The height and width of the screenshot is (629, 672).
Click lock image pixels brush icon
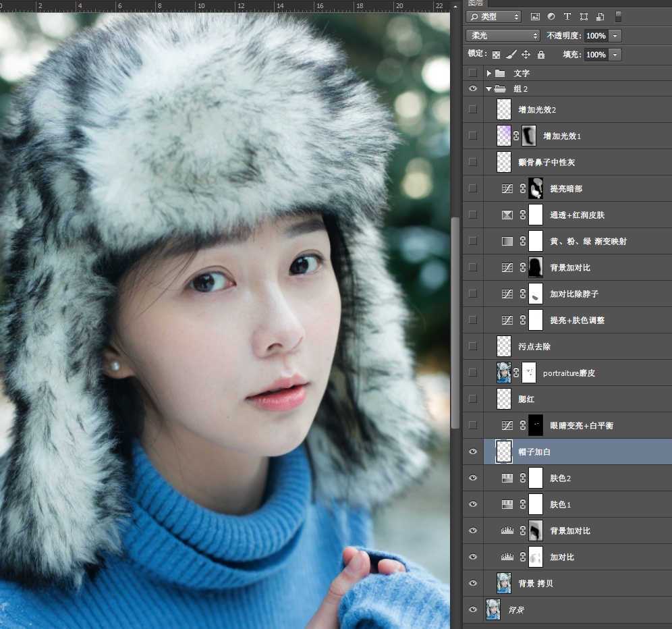click(x=511, y=55)
